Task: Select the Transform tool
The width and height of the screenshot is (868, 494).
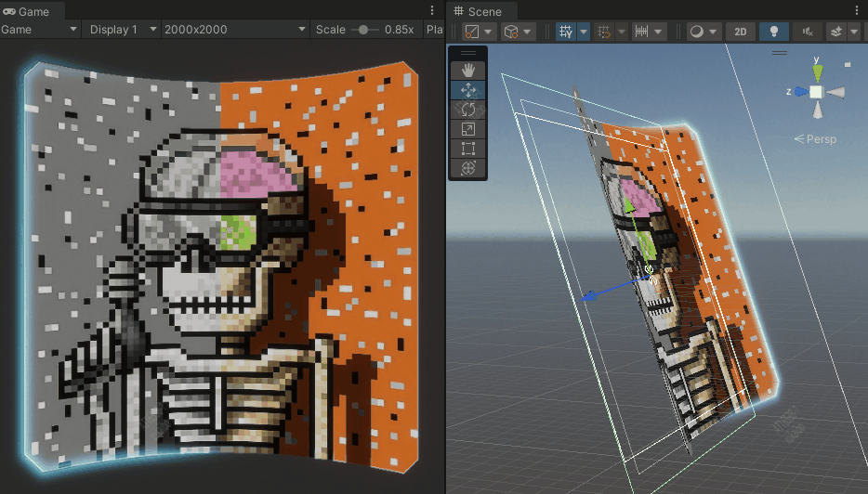Action: (467, 168)
